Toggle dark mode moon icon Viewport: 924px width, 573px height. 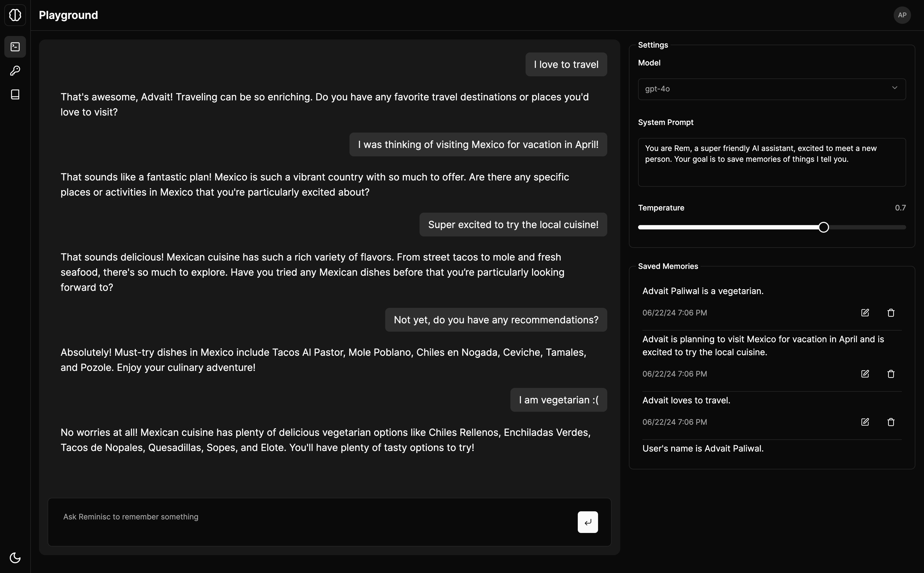click(15, 558)
